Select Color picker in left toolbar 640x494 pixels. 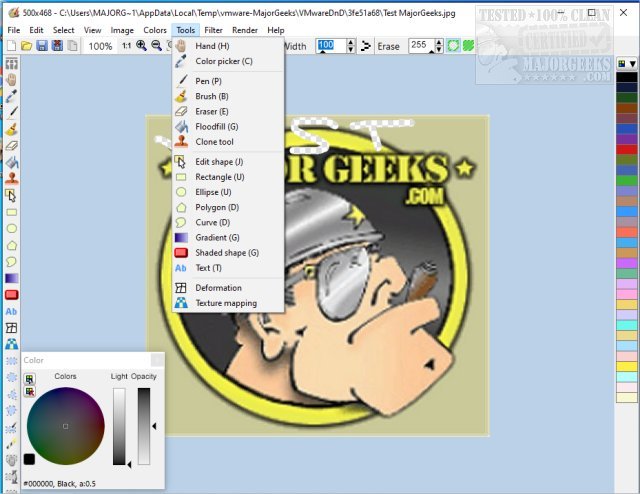pyautogui.click(x=11, y=96)
